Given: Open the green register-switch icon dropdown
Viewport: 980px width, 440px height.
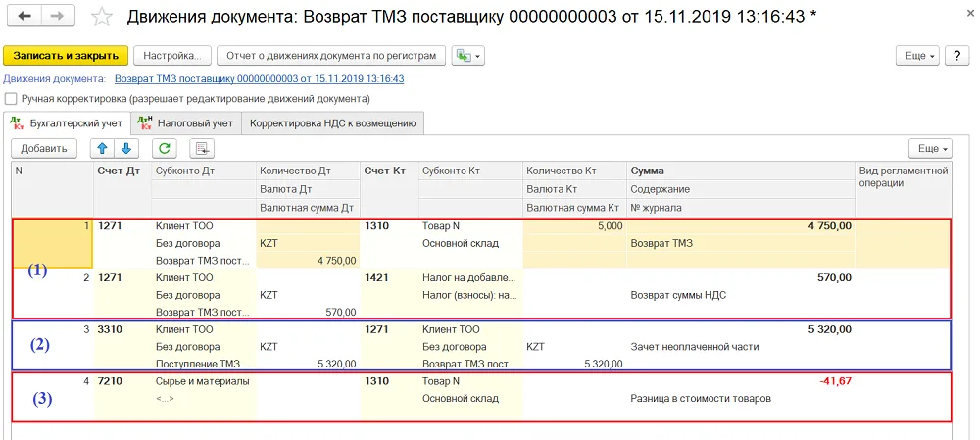Looking at the screenshot, I should tap(468, 56).
